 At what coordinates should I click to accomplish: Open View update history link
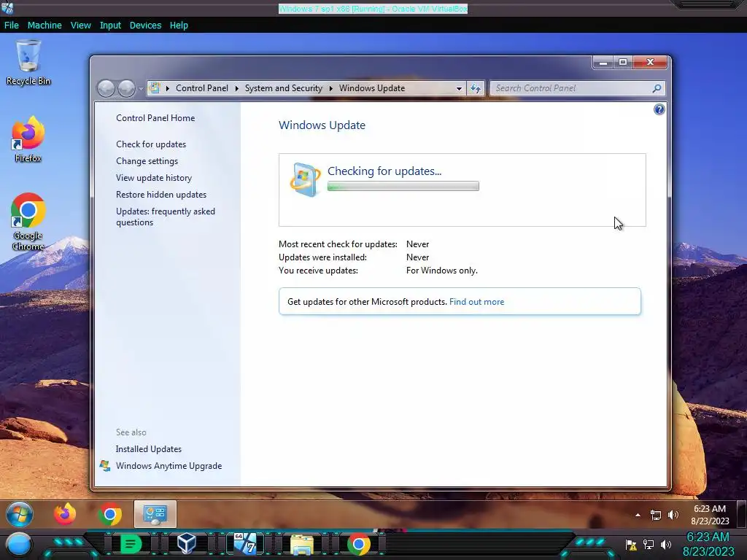click(154, 178)
